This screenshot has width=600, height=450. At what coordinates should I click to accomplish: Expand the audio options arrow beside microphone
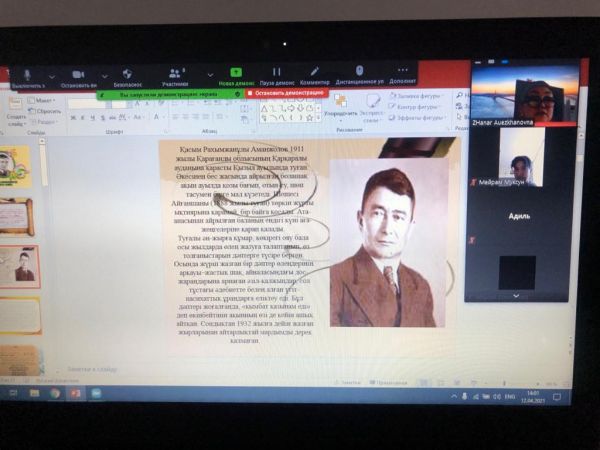point(53,74)
